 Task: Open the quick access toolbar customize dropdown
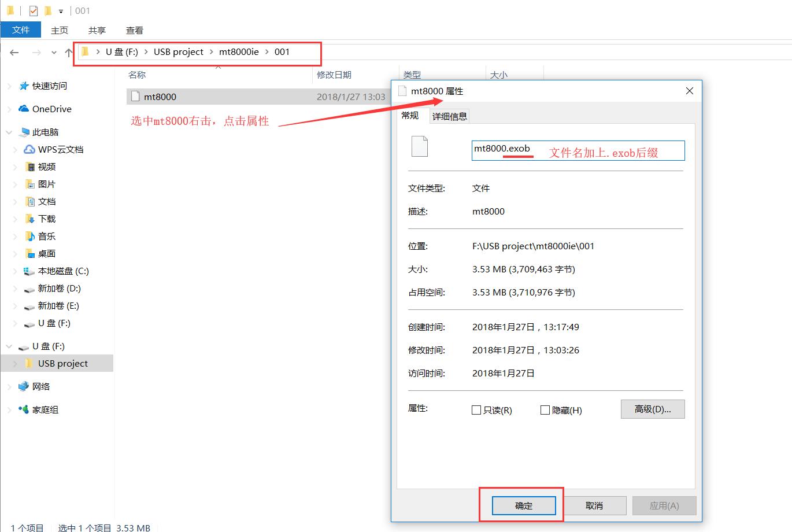[x=61, y=11]
